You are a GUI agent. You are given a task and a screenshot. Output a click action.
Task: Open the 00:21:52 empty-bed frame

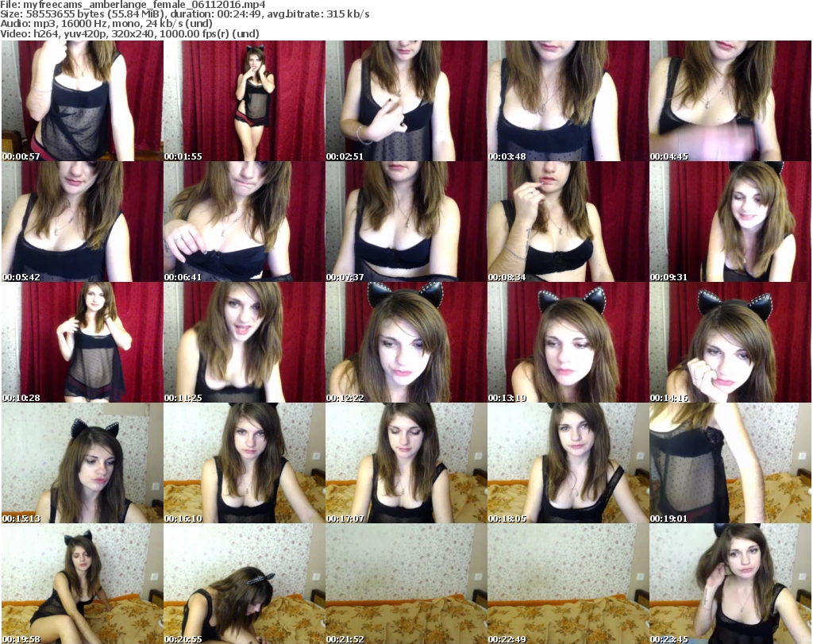point(406,584)
